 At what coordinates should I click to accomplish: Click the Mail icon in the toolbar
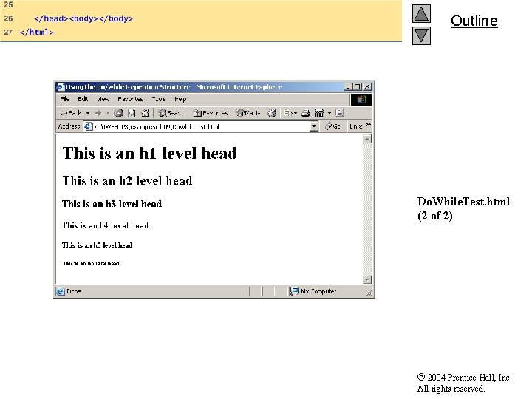289,113
